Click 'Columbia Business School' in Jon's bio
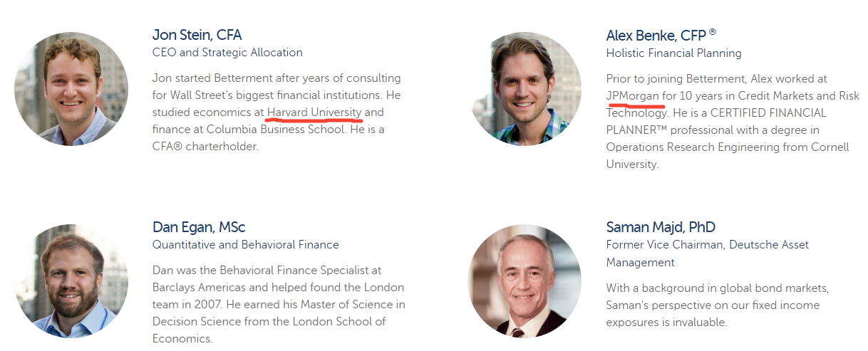 click(x=272, y=130)
